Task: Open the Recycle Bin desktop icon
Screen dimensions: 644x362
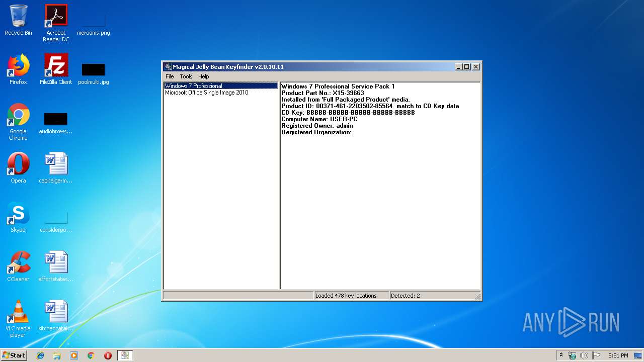Action: [x=18, y=20]
